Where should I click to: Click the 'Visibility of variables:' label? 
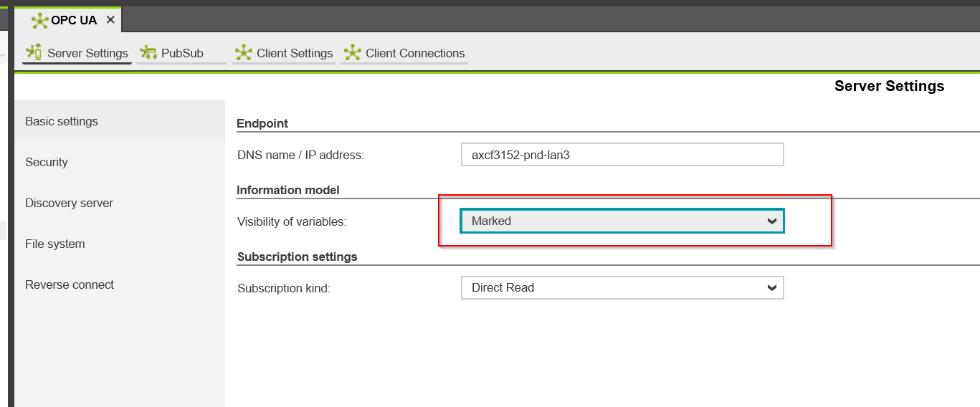(292, 221)
